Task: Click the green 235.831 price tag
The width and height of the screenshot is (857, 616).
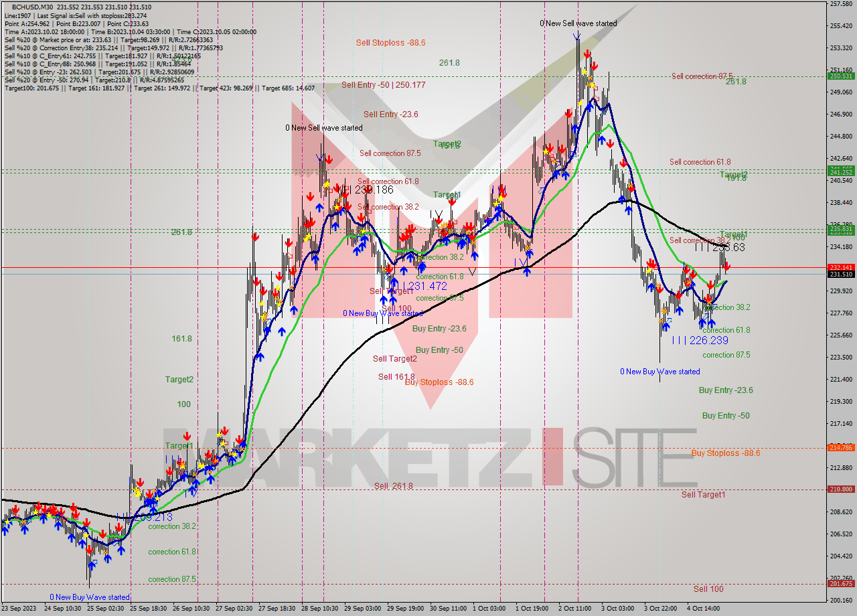Action: (x=841, y=229)
